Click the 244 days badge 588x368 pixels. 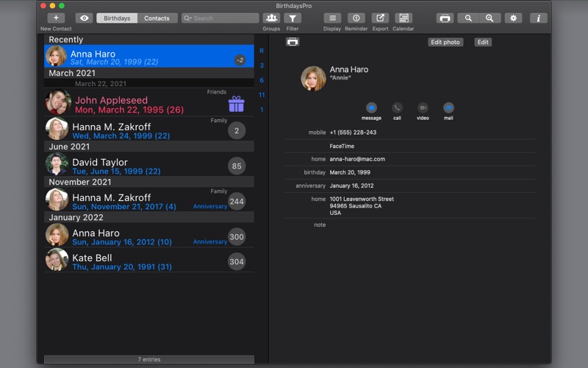(x=237, y=201)
